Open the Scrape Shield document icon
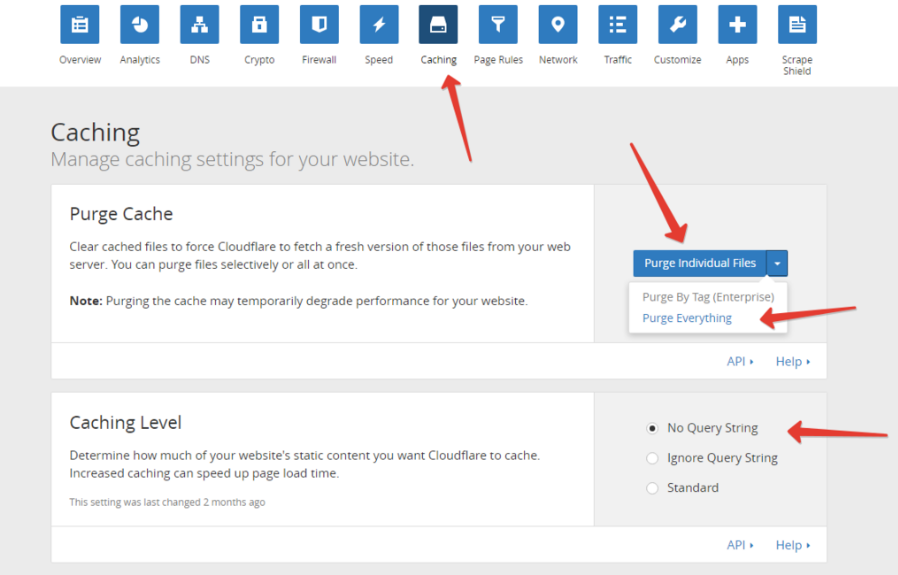This screenshot has height=575, width=898. click(797, 25)
